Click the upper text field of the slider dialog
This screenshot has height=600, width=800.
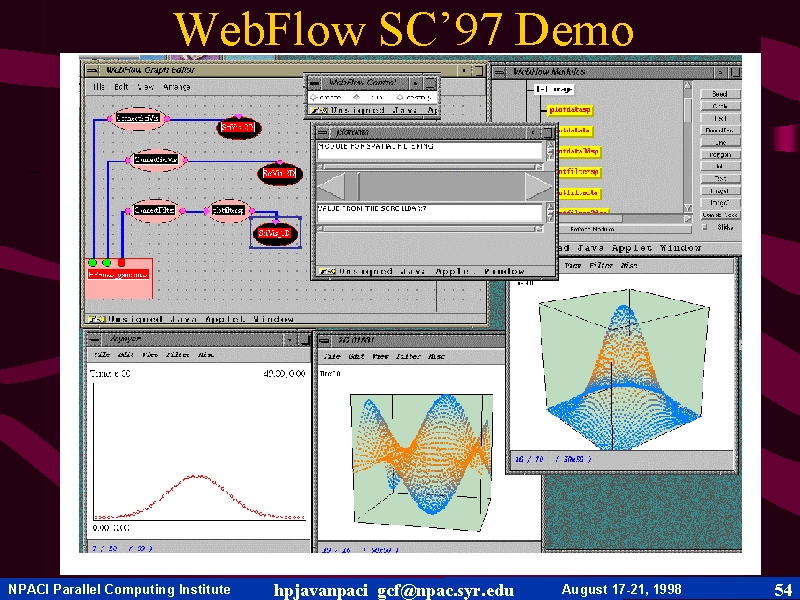pyautogui.click(x=430, y=151)
